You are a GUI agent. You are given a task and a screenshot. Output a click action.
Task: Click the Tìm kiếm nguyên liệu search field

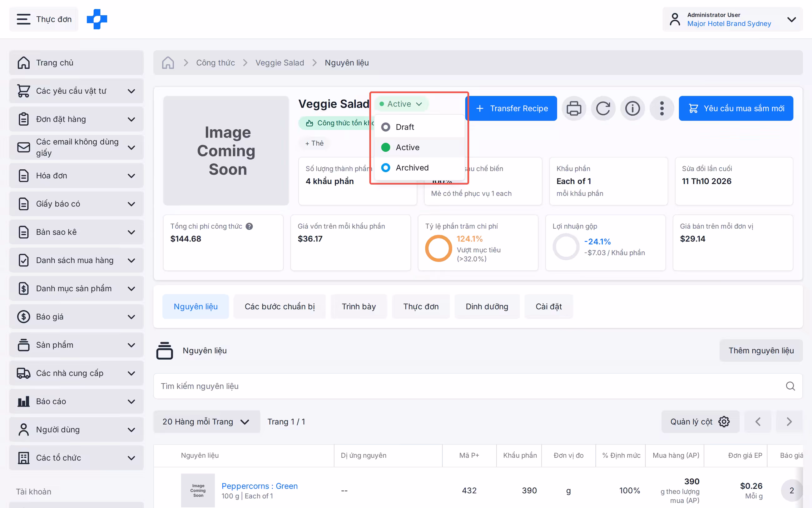478,386
